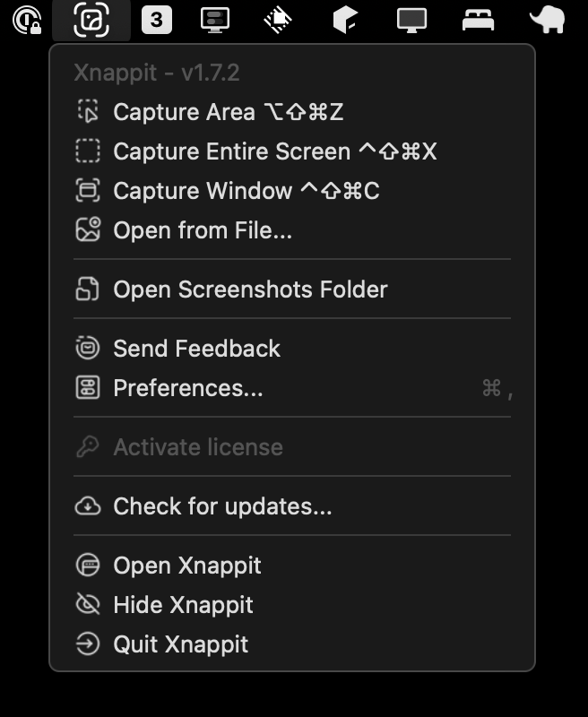Click the film strip menu bar icon
The width and height of the screenshot is (588, 717).
click(279, 18)
